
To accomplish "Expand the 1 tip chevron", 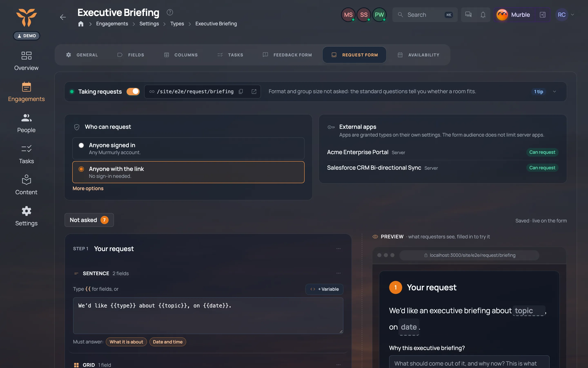I will pyautogui.click(x=555, y=92).
